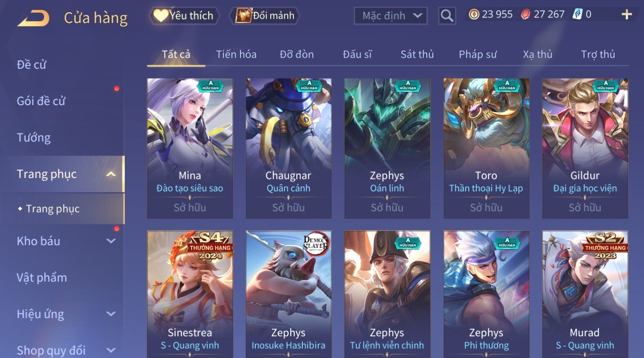Open Yêu thích favorites heart
This screenshot has width=644, height=358.
click(x=161, y=16)
